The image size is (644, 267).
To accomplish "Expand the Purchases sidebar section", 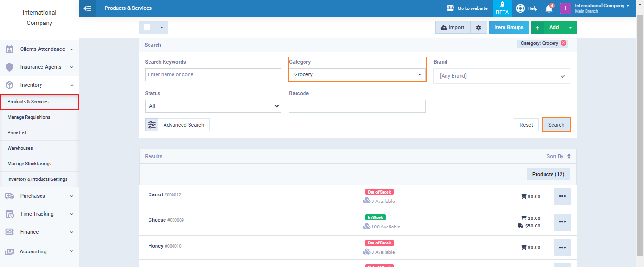I will [40, 196].
